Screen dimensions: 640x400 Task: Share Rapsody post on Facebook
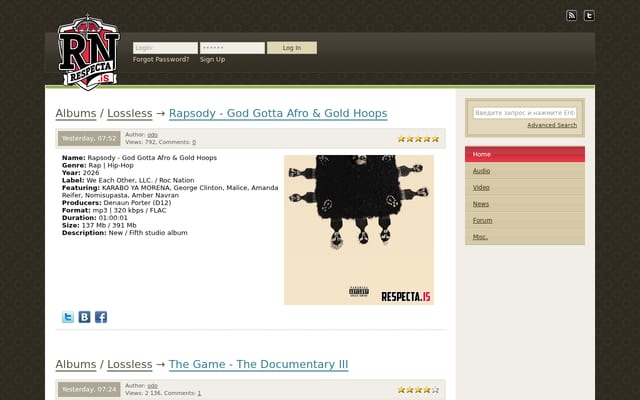[101, 317]
